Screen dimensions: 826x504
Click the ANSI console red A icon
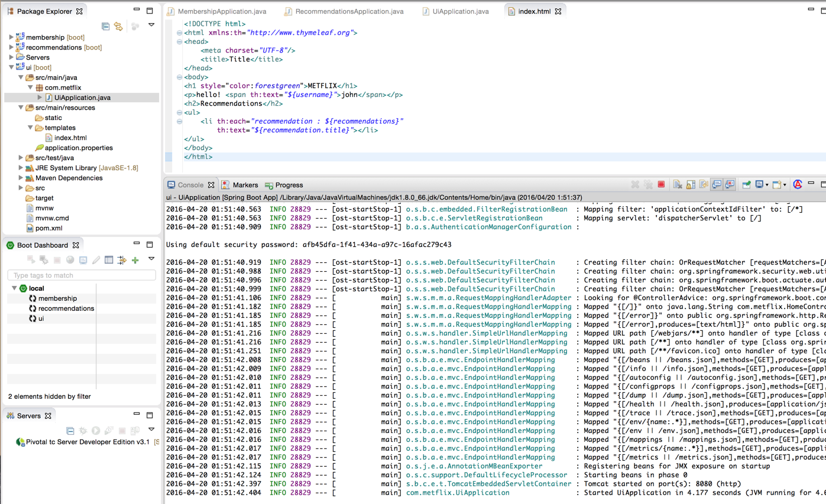coord(798,184)
